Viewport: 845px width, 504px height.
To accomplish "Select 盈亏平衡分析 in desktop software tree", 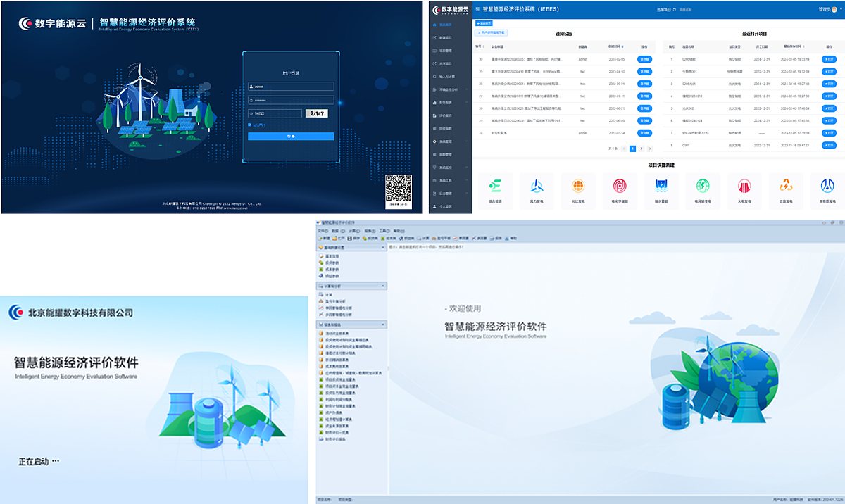I will pyautogui.click(x=333, y=301).
